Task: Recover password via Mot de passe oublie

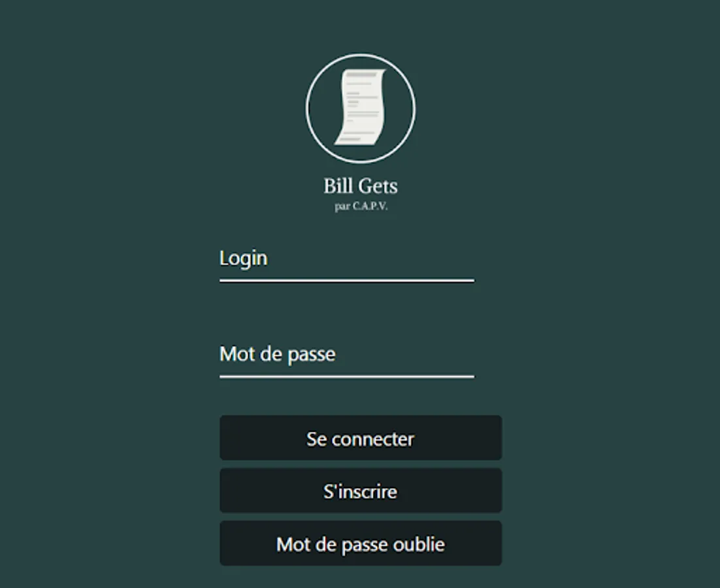Action: 361,544
